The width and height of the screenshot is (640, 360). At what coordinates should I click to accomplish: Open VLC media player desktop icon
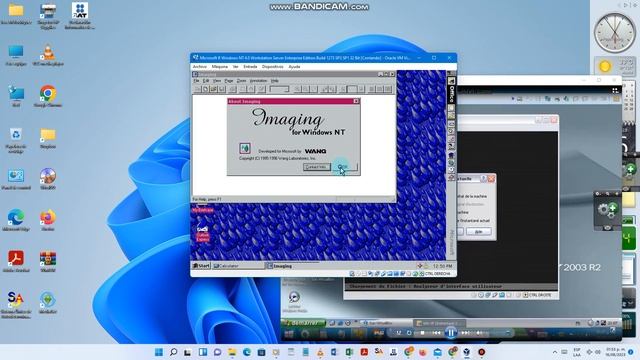coord(48,55)
